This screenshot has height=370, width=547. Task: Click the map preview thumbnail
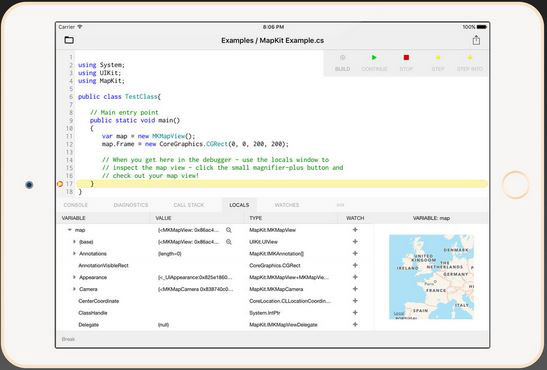[x=432, y=277]
